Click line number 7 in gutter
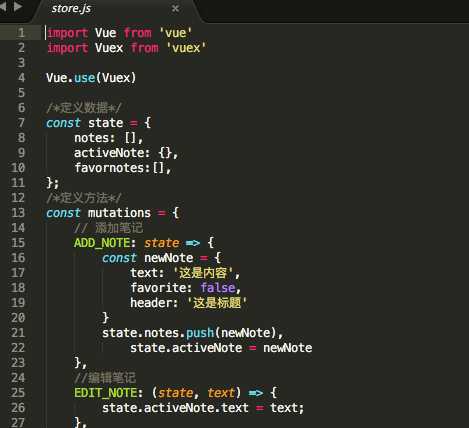The image size is (469, 428). click(21, 123)
